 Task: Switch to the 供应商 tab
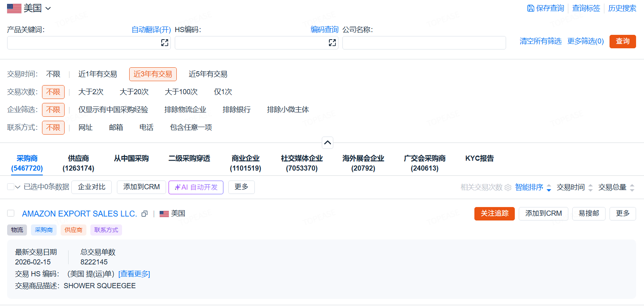pyautogui.click(x=78, y=163)
